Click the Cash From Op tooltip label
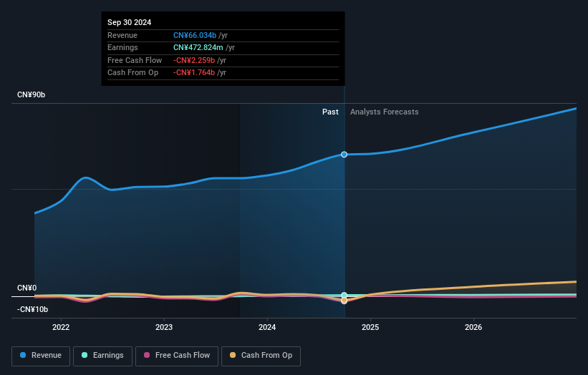The width and height of the screenshot is (588, 375). click(x=132, y=73)
